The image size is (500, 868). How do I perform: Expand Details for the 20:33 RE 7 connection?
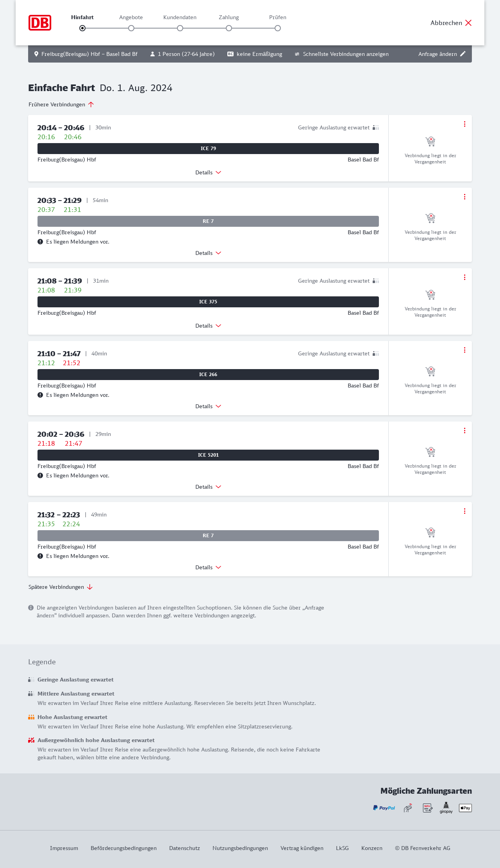click(208, 253)
